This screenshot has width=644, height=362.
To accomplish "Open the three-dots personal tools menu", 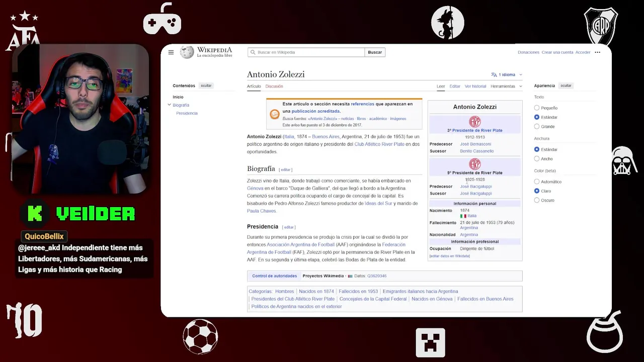I will point(597,52).
